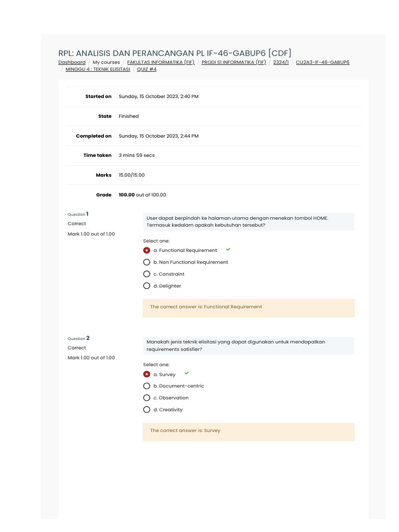Select the Observation answer
The width and height of the screenshot is (399, 532).
147,398
